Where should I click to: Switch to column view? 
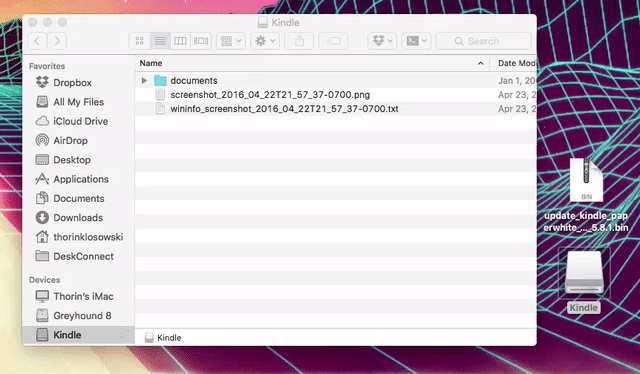pyautogui.click(x=180, y=41)
